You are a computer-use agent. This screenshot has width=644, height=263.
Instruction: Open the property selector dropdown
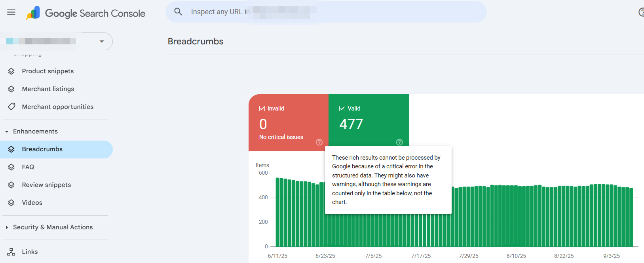click(101, 42)
